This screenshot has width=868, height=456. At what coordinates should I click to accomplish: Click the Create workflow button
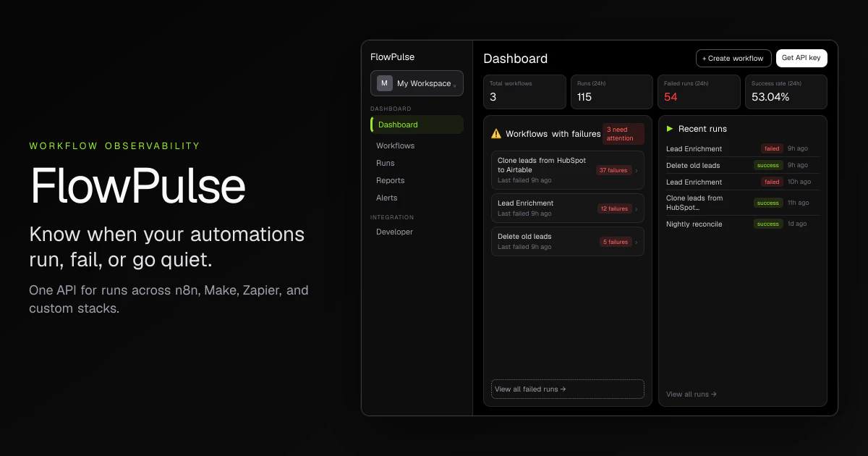pyautogui.click(x=733, y=58)
